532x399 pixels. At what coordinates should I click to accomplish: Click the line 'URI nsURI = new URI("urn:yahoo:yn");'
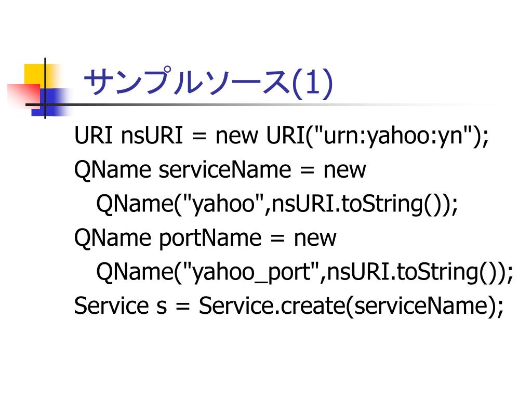pyautogui.click(x=281, y=136)
